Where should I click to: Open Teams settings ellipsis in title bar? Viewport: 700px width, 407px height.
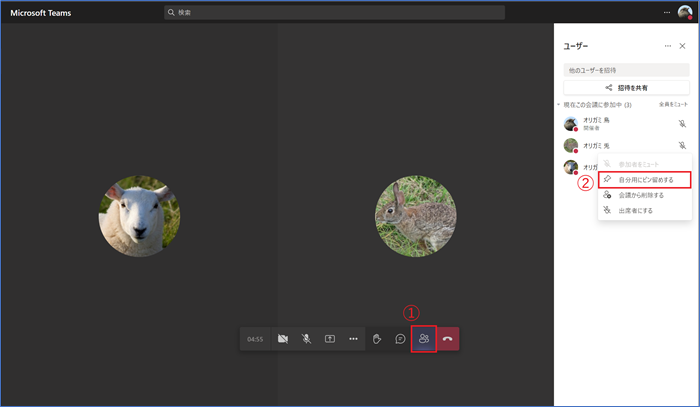(x=667, y=12)
